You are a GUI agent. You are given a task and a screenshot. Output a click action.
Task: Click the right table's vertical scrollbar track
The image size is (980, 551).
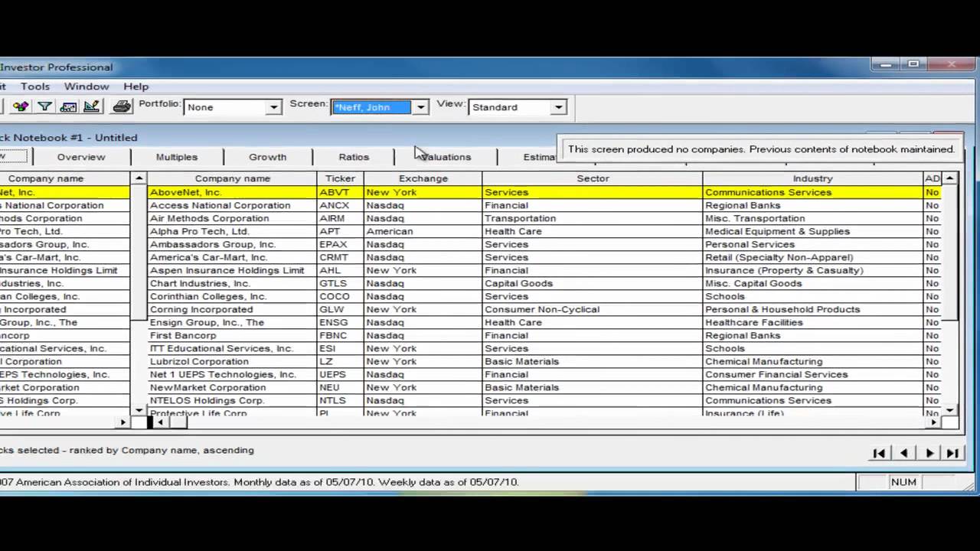(x=949, y=361)
